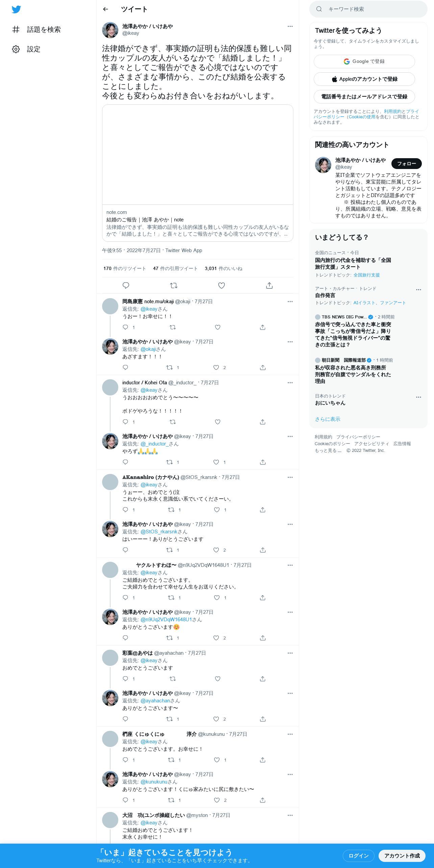This screenshot has width=434, height=868.
Task: Click the Google で登録 button
Action: [364, 61]
